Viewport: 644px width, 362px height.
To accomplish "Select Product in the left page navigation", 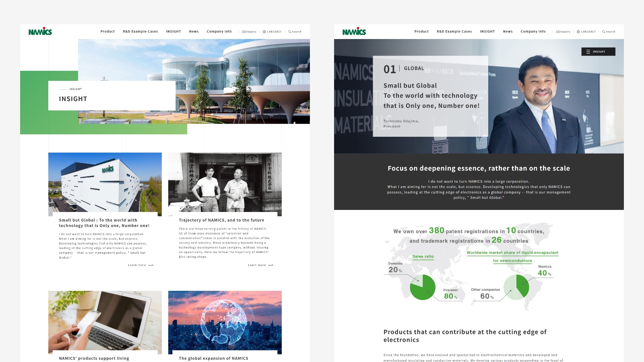I will [x=107, y=31].
